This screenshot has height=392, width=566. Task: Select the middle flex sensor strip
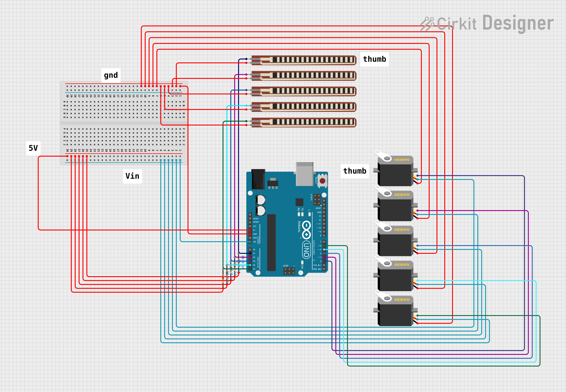(304, 91)
